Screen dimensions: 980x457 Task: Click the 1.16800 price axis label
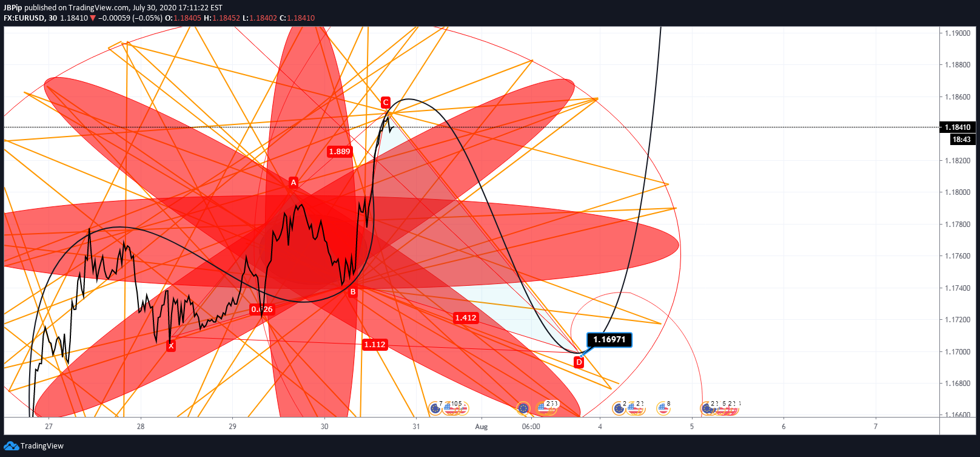tap(958, 384)
